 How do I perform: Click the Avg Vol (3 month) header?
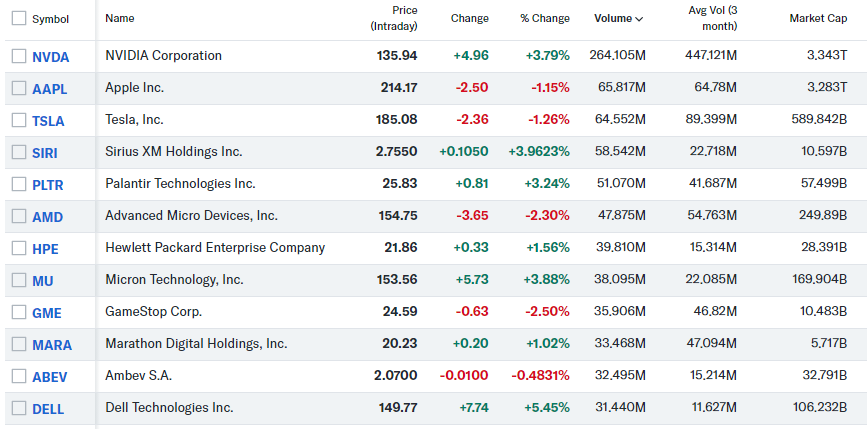tap(712, 18)
